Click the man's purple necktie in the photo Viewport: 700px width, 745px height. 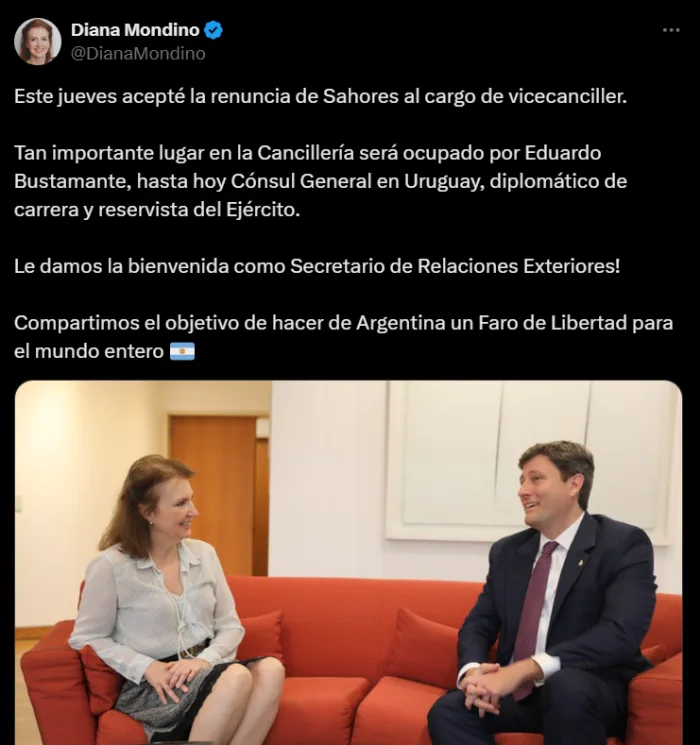[x=533, y=618]
